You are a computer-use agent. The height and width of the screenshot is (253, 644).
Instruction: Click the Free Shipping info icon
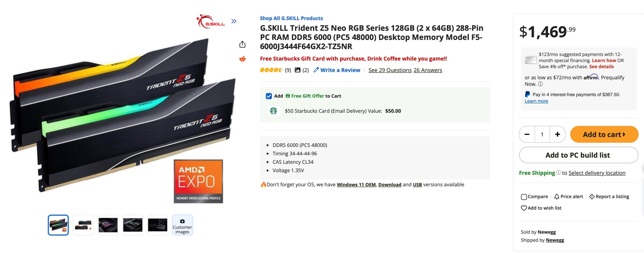(558, 172)
